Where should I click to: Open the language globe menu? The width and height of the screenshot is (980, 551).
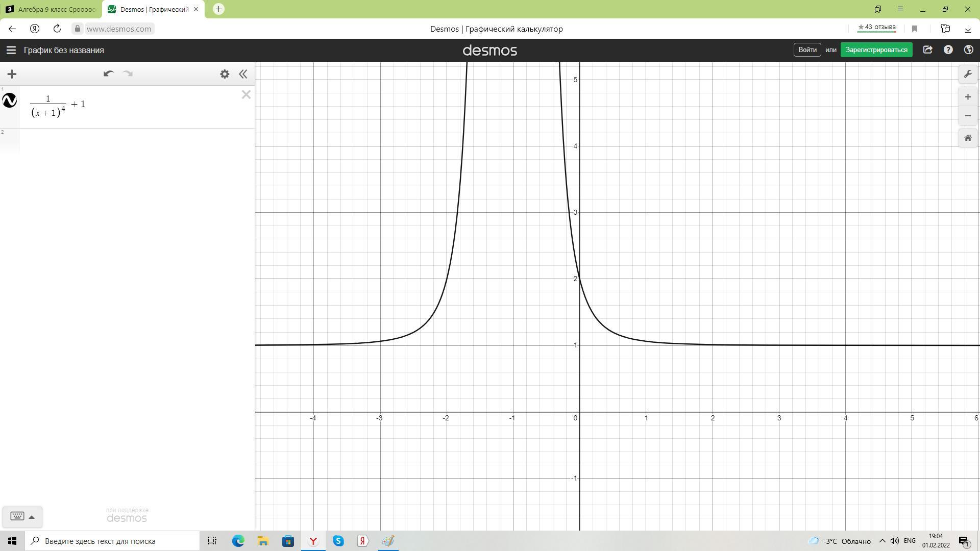coord(968,50)
